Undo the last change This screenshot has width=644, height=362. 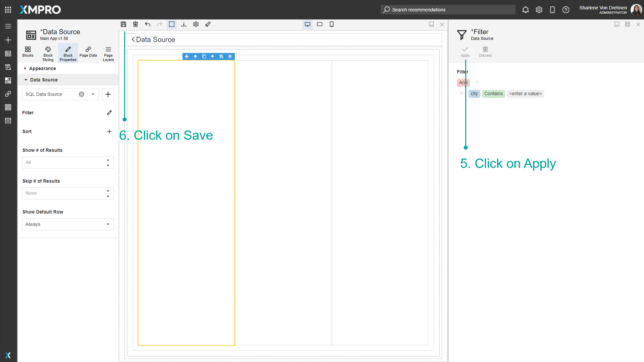pos(148,24)
